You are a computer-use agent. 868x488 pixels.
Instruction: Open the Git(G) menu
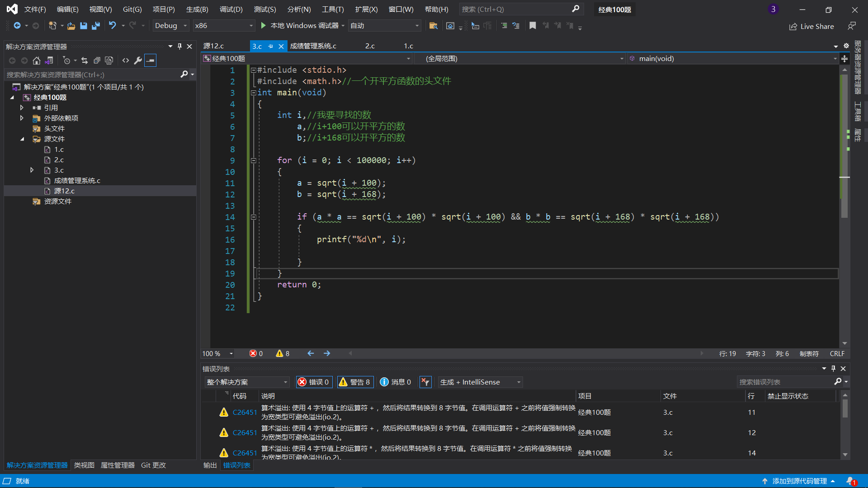(132, 9)
